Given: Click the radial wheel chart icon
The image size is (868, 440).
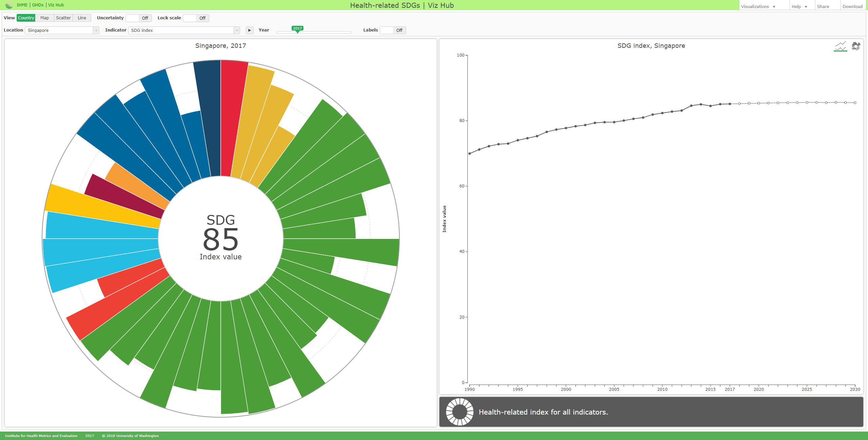Looking at the screenshot, I should click(x=856, y=46).
